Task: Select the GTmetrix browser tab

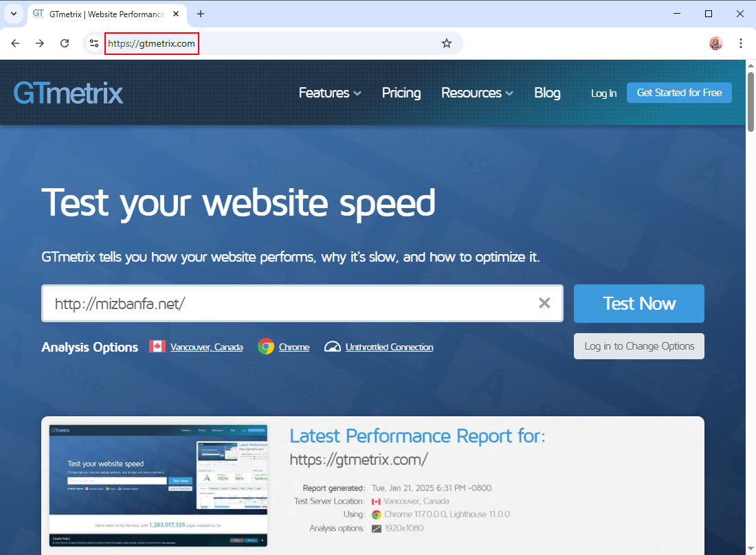Action: coord(106,14)
